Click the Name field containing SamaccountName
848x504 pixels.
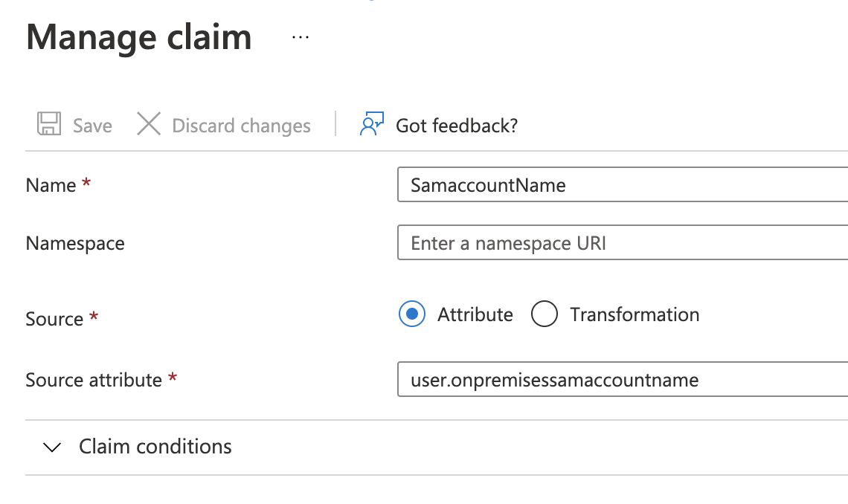595,184
